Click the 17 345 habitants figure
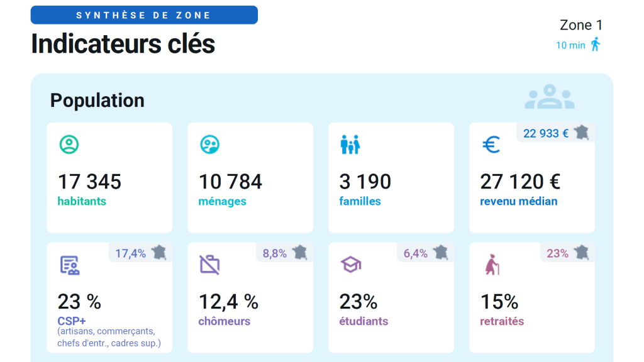The height and width of the screenshot is (362, 644). (x=89, y=182)
